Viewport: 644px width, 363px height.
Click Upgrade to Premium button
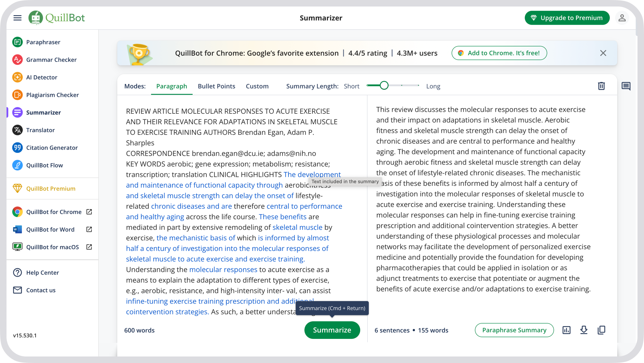coord(567,18)
